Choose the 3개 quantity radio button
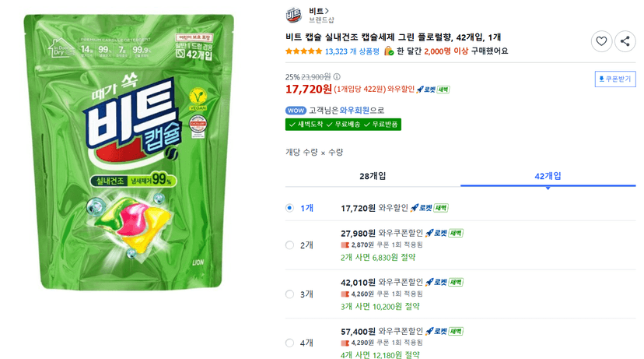The width and height of the screenshot is (644, 359). click(289, 294)
